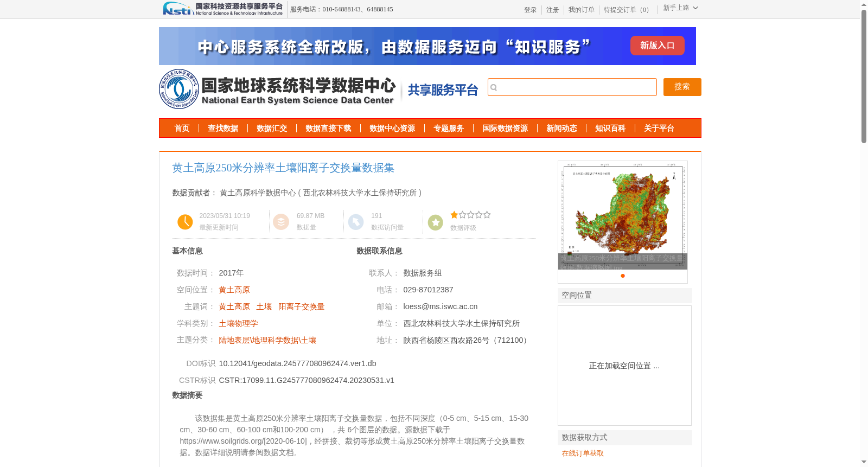The width and height of the screenshot is (868, 467).
Task: Click the phone number 029-87012387
Action: coord(428,290)
